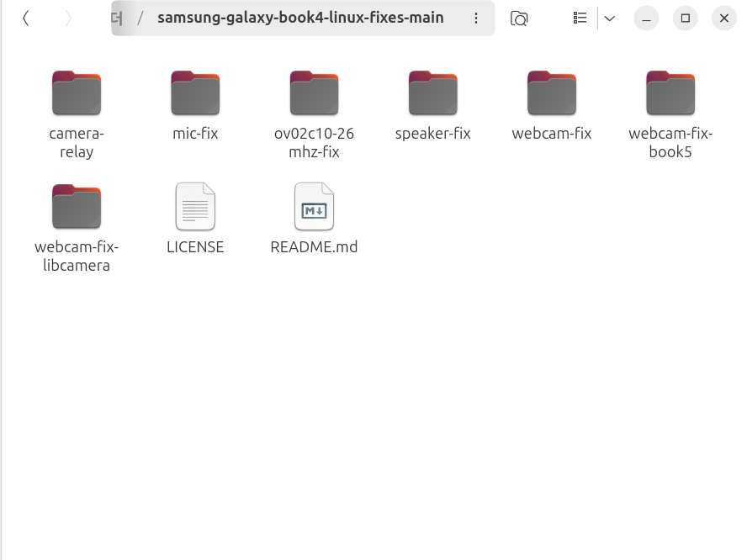Open the ov02c10-26mhz-fix folder
The image size is (747, 560).
click(x=314, y=92)
